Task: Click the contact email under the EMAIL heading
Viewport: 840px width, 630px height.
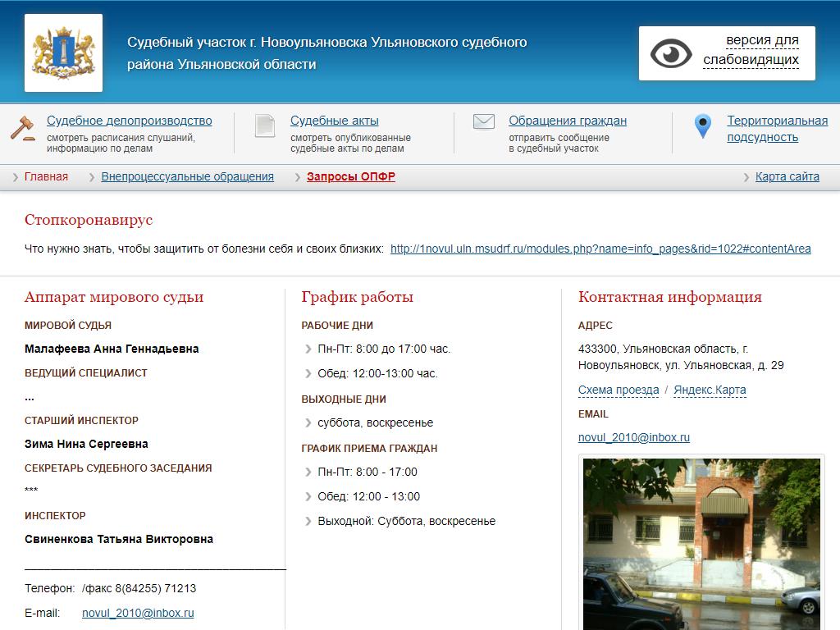Action: pos(633,437)
